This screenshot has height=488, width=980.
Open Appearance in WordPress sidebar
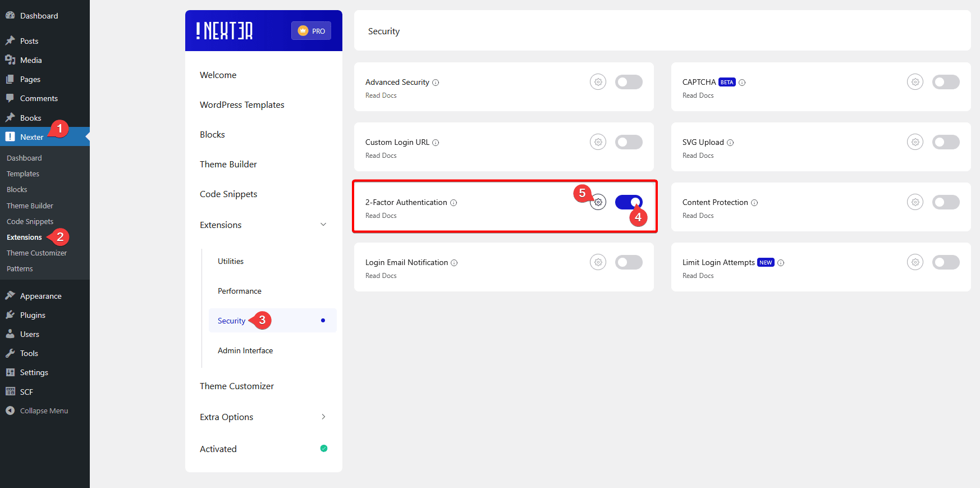tap(40, 296)
